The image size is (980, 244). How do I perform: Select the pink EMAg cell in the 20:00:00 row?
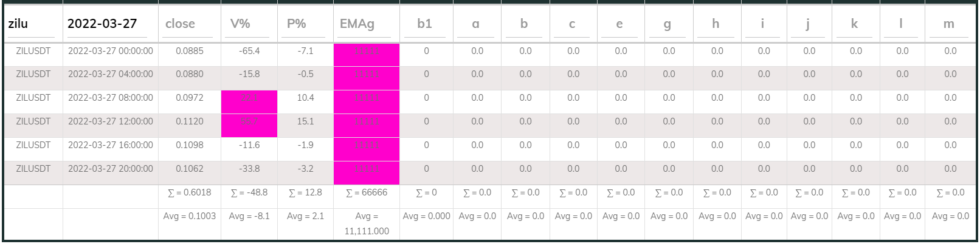click(366, 169)
